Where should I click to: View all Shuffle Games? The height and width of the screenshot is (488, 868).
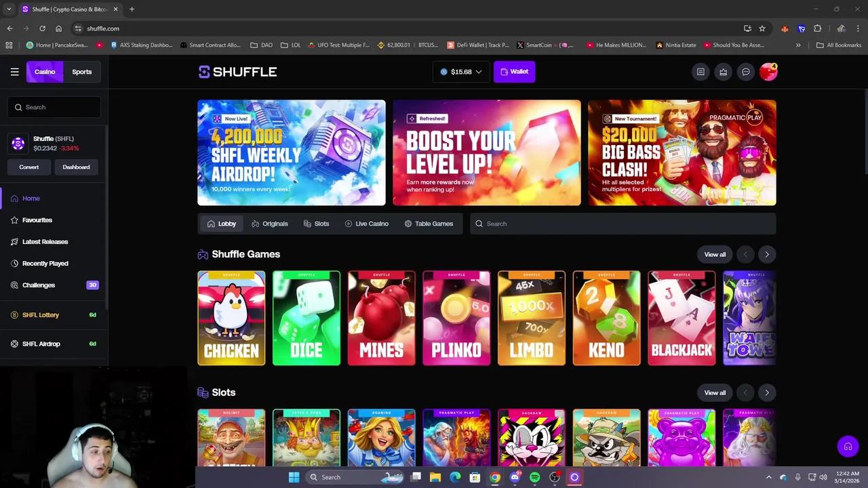[715, 254]
